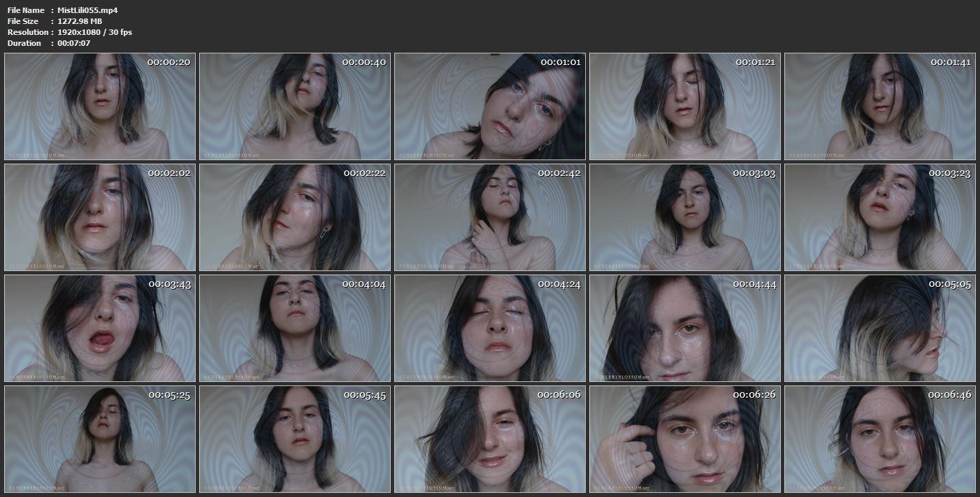Click the frame stamped 00:03:03
980x497 pixels.
[685, 218]
